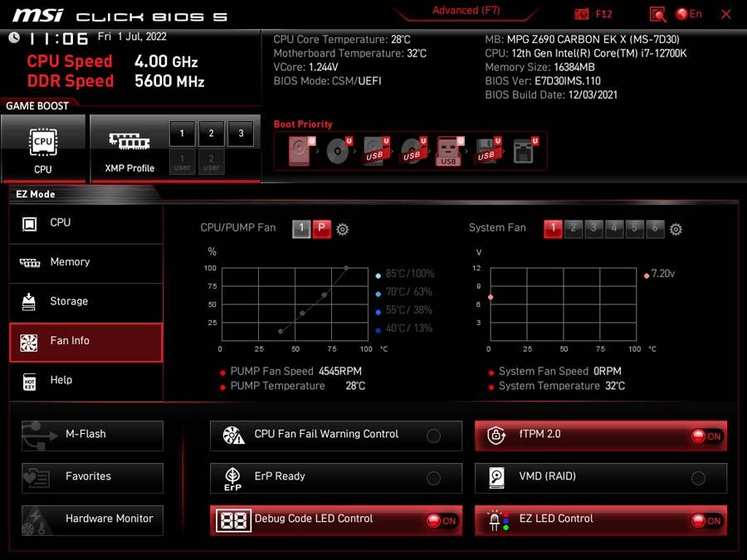Turn off Debug Code LED Control
Image resolution: width=747 pixels, height=560 pixels.
pos(442,520)
